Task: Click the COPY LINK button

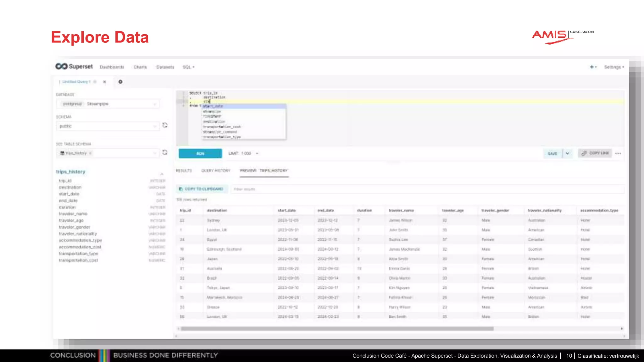Action: point(595,153)
